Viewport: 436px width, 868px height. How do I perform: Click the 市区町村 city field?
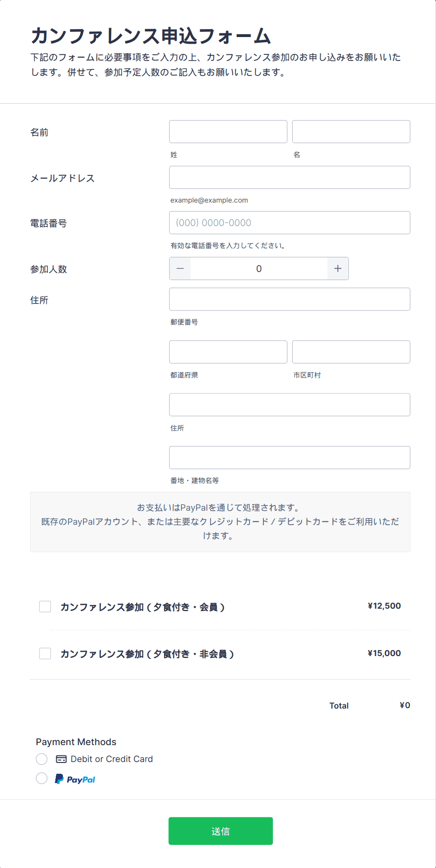click(351, 352)
